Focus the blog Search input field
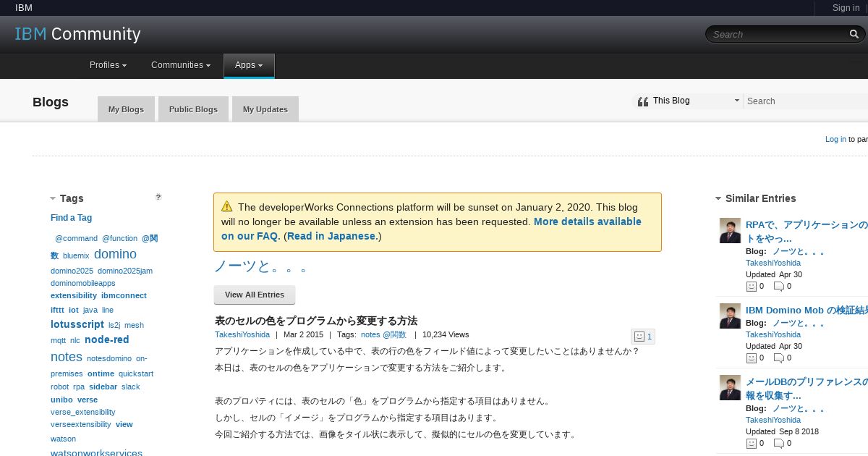The width and height of the screenshot is (868, 456). click(x=807, y=101)
